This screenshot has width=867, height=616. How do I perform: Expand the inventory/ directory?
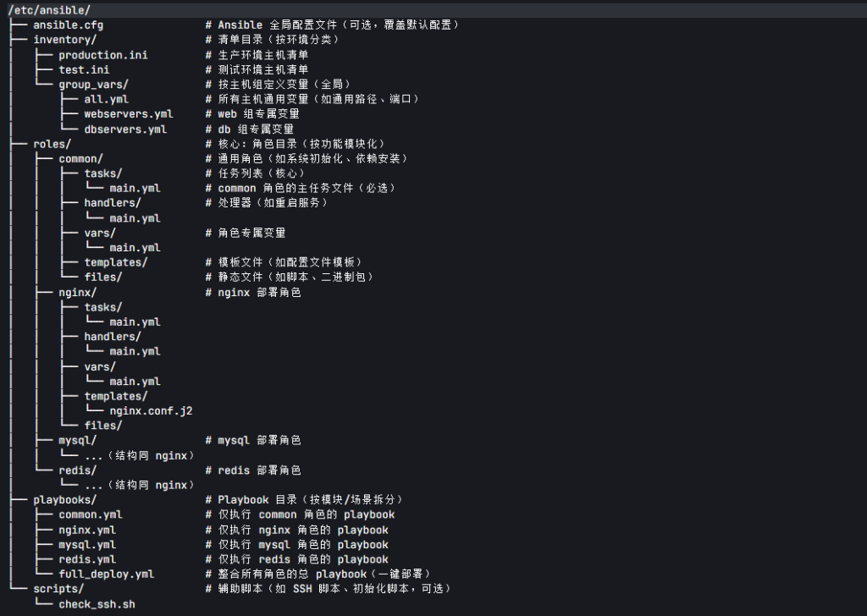[64, 40]
